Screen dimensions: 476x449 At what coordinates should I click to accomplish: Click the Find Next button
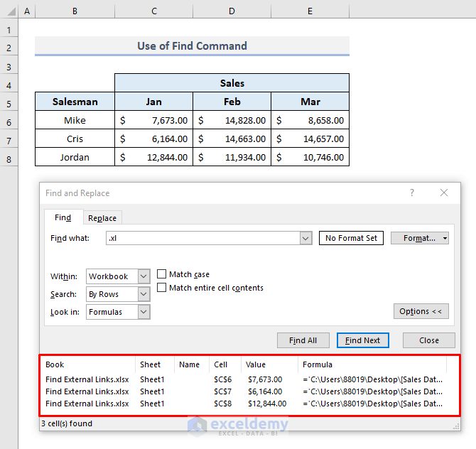(x=363, y=340)
